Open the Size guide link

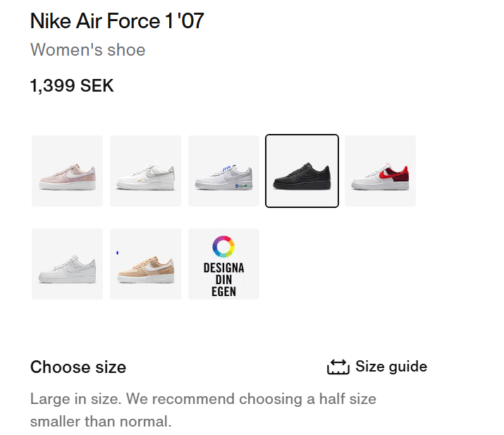pos(391,367)
